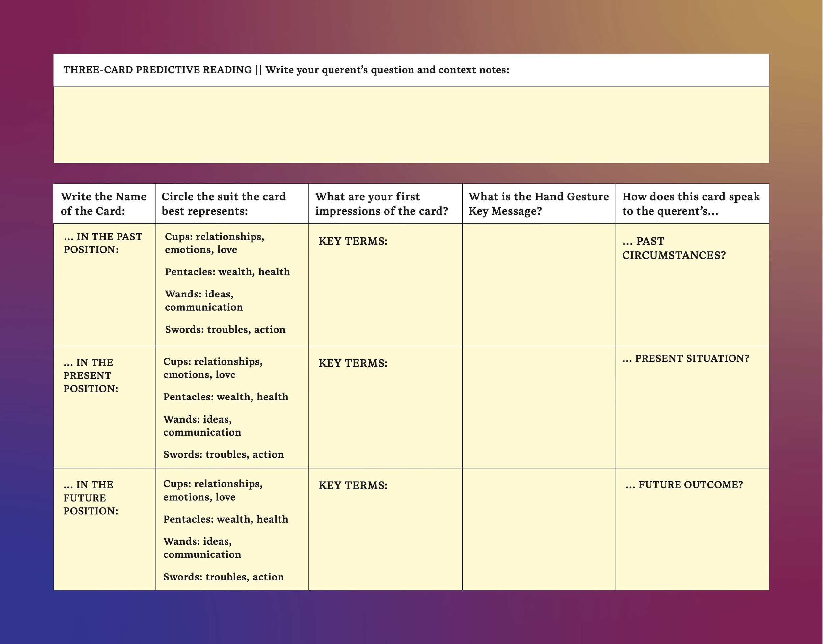The width and height of the screenshot is (823, 644).
Task: Circle 'Swords: troubles, action' in the Past row
Action: [x=225, y=329]
